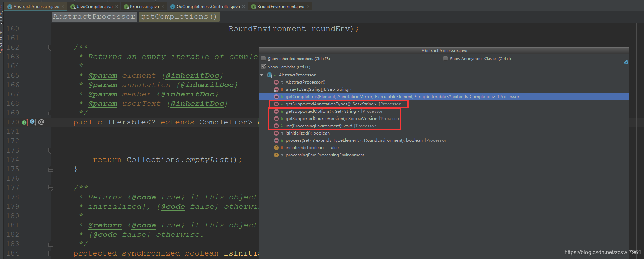
Task: Click the AbstractProcessor breadcrumb
Action: [94, 17]
